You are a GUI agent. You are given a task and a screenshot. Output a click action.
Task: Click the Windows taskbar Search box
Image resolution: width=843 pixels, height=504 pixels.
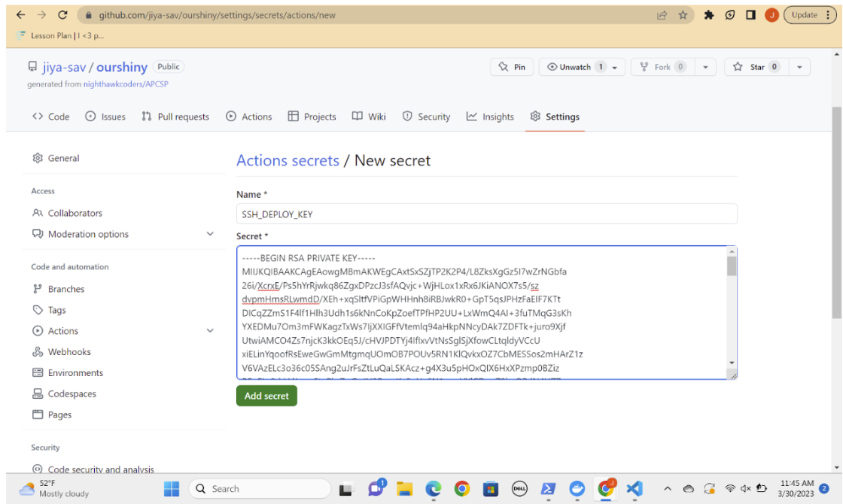pyautogui.click(x=260, y=489)
